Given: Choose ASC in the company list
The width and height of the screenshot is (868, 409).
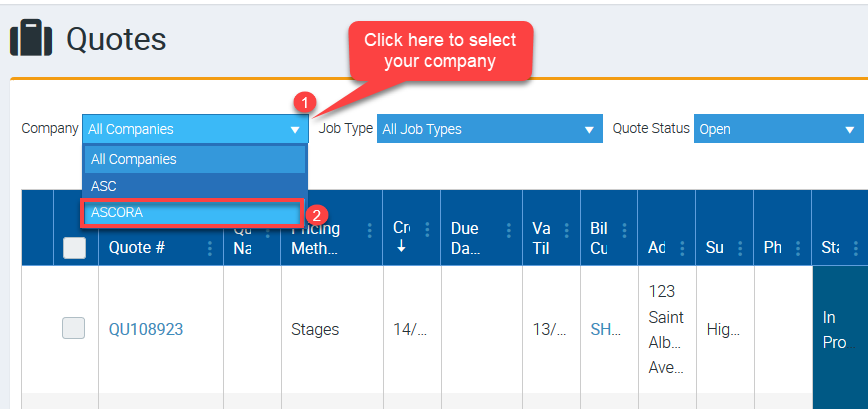Looking at the screenshot, I should click(195, 186).
